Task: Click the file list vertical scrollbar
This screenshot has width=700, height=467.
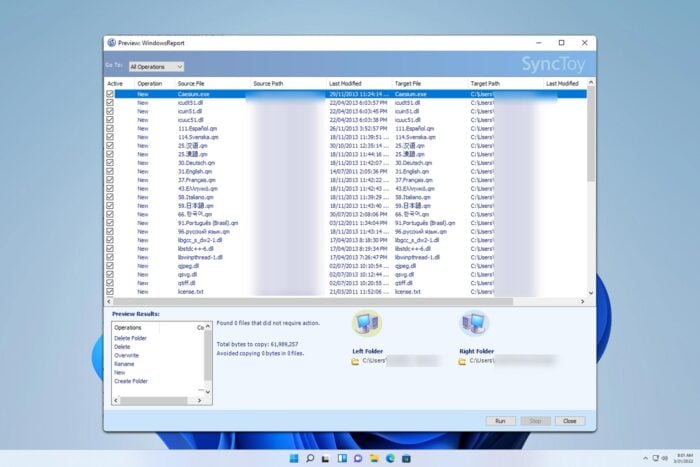Action: [590, 190]
